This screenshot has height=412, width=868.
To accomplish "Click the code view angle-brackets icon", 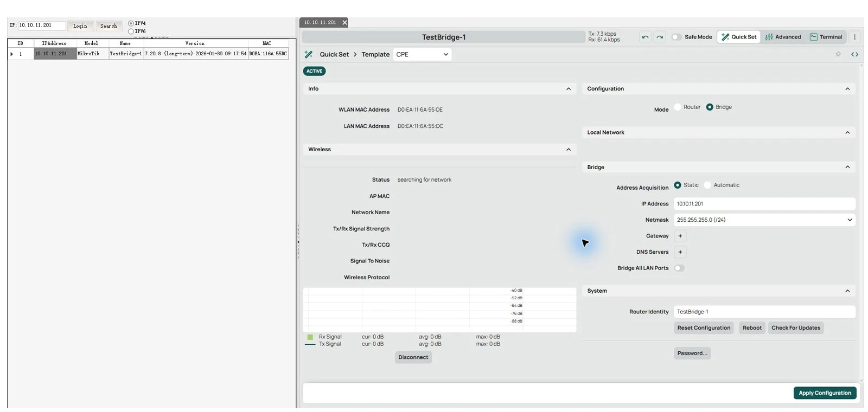I will [854, 54].
